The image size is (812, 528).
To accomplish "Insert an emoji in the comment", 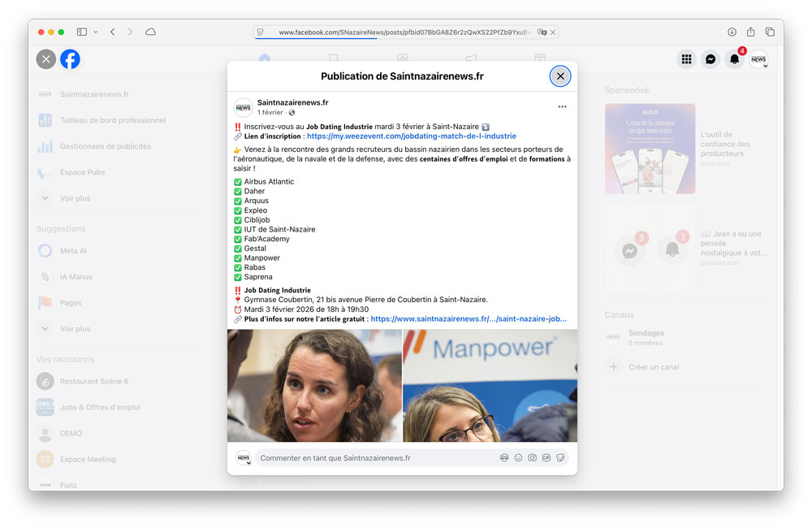I will 518,458.
